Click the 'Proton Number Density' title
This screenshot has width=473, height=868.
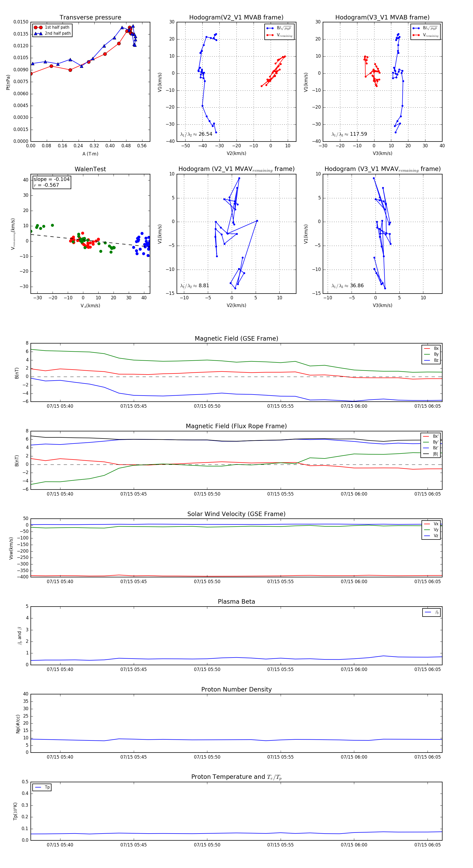(x=236, y=689)
